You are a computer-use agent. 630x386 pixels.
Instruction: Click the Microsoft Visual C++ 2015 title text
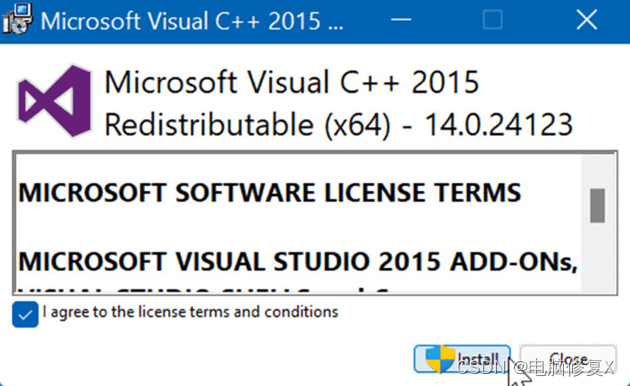coord(292,82)
